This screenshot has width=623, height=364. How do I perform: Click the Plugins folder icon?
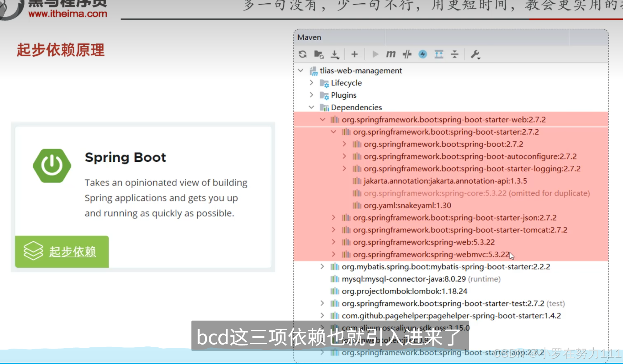324,95
